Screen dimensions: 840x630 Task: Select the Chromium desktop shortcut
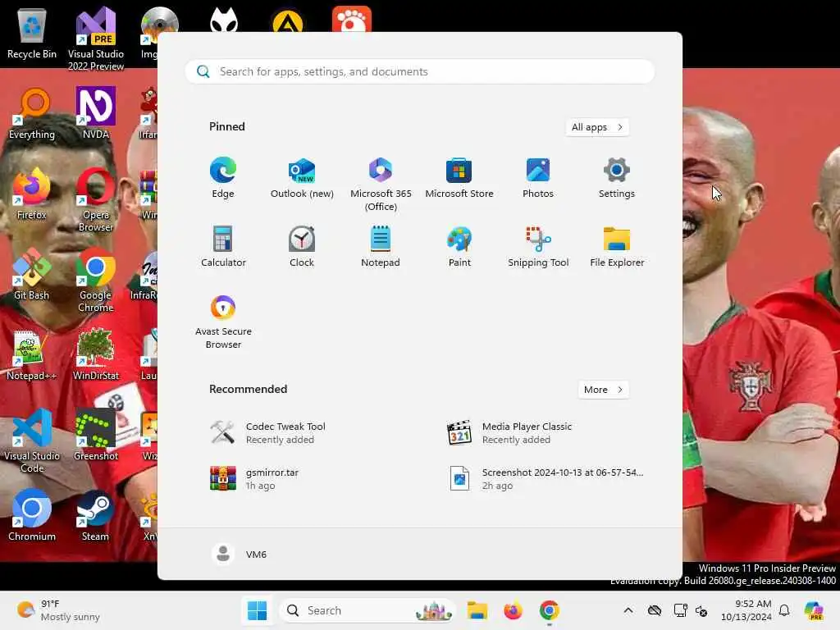point(32,515)
